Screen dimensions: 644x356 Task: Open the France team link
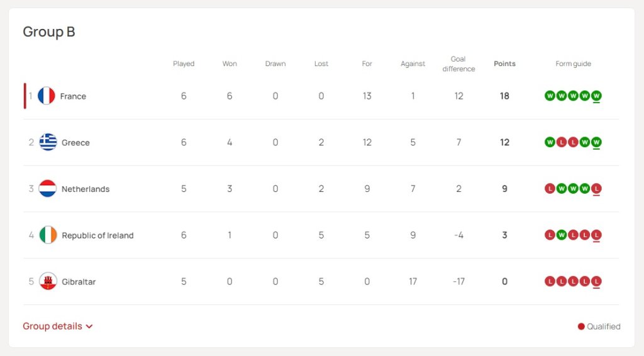tap(73, 96)
